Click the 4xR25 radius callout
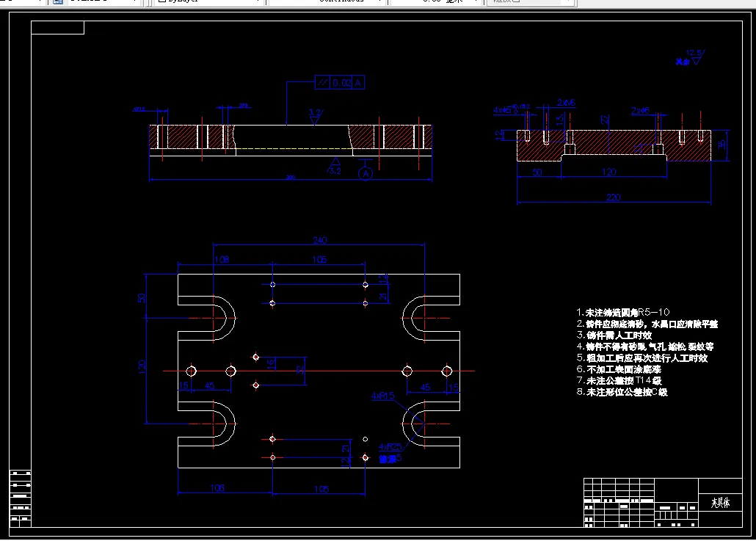Image resolution: width=756 pixels, height=541 pixels. (x=390, y=447)
